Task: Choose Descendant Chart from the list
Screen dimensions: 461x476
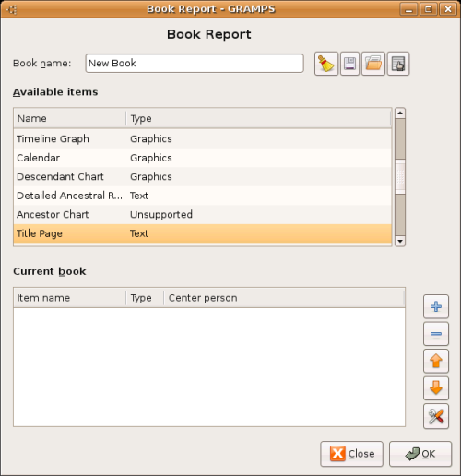Action: coord(203,177)
